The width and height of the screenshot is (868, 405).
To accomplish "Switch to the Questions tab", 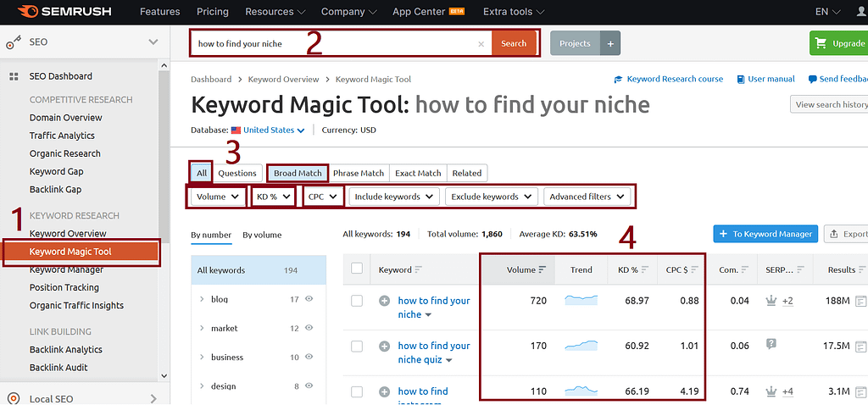I will [x=237, y=173].
